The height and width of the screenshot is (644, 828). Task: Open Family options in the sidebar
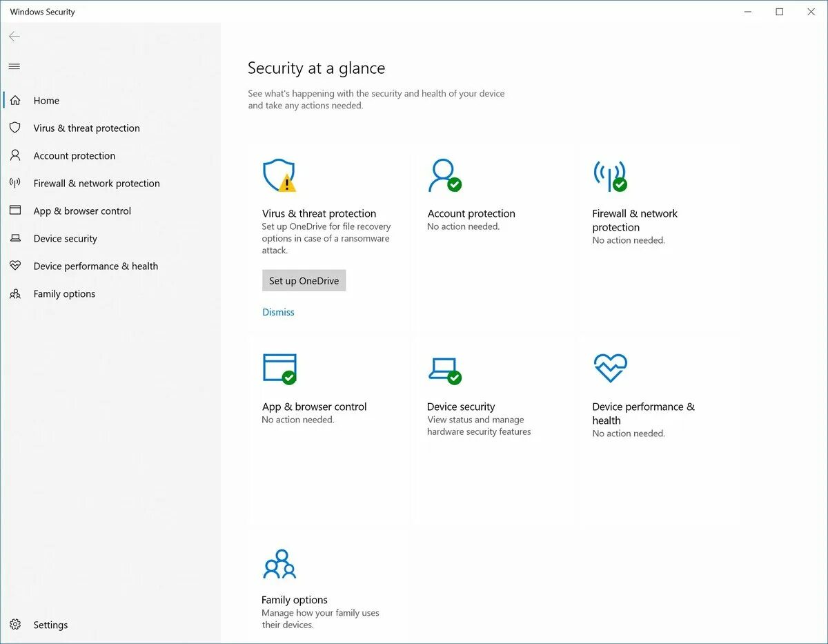click(x=64, y=294)
